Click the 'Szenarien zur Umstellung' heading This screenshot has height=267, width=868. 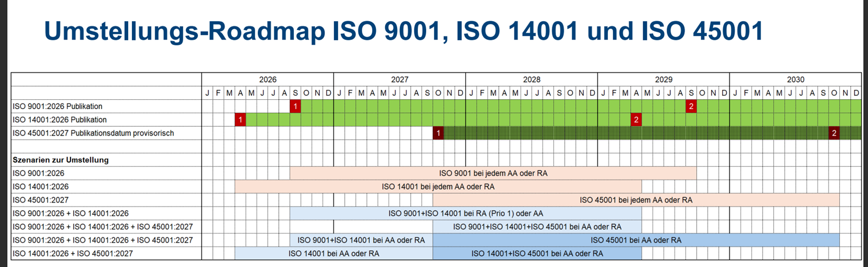[61, 160]
